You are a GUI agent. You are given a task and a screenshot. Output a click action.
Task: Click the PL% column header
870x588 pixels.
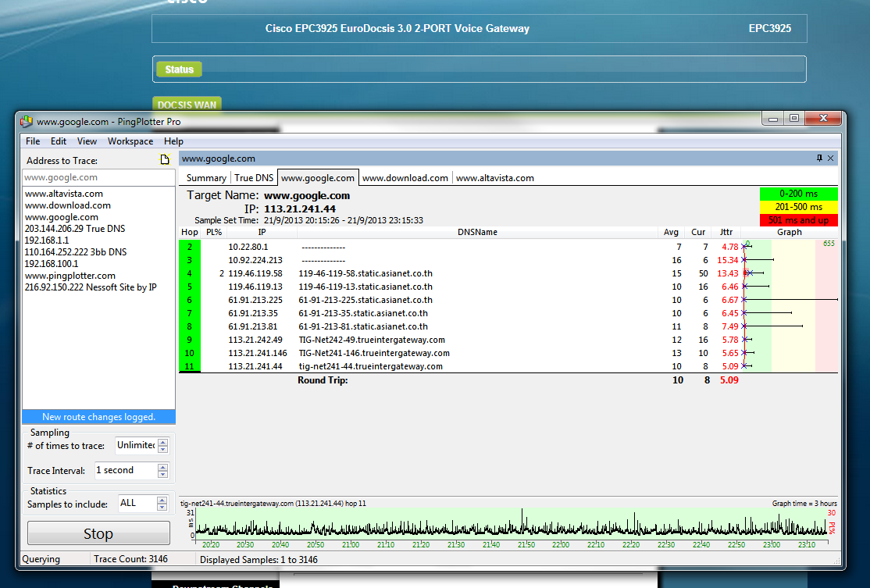coord(214,232)
